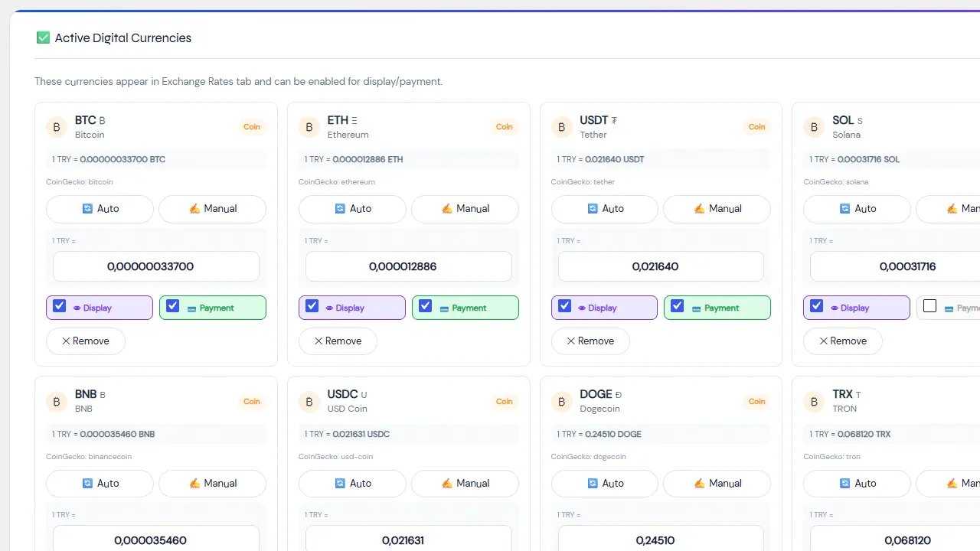This screenshot has height=551, width=980.
Task: Edit the Bitcoin rate input 0,00000033700
Action: point(156,266)
